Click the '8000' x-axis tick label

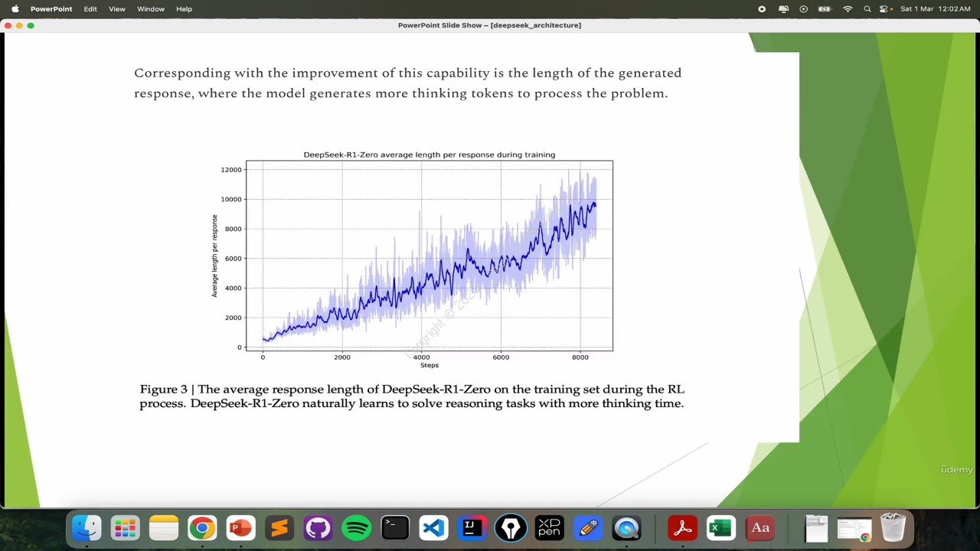[x=580, y=357]
